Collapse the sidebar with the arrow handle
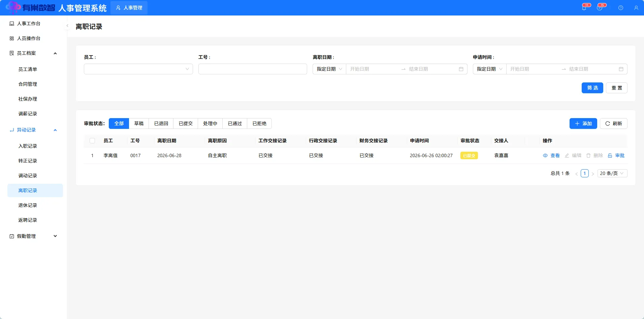The height and width of the screenshot is (319, 644). tap(67, 26)
